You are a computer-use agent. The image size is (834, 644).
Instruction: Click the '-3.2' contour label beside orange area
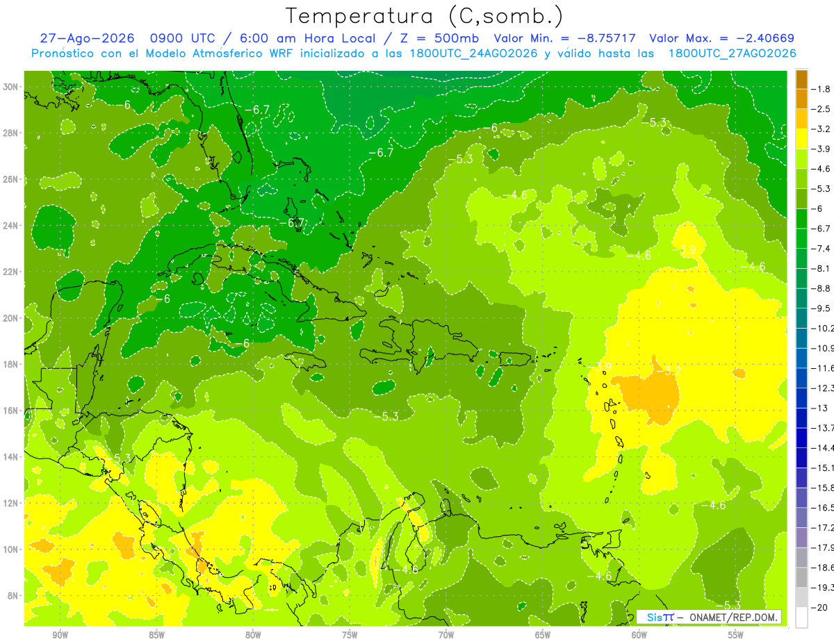(x=669, y=372)
